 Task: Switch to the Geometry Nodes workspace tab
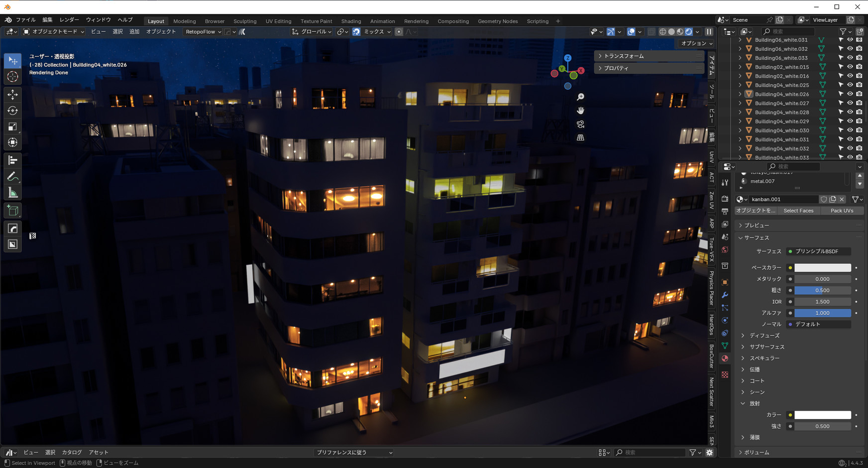(498, 21)
